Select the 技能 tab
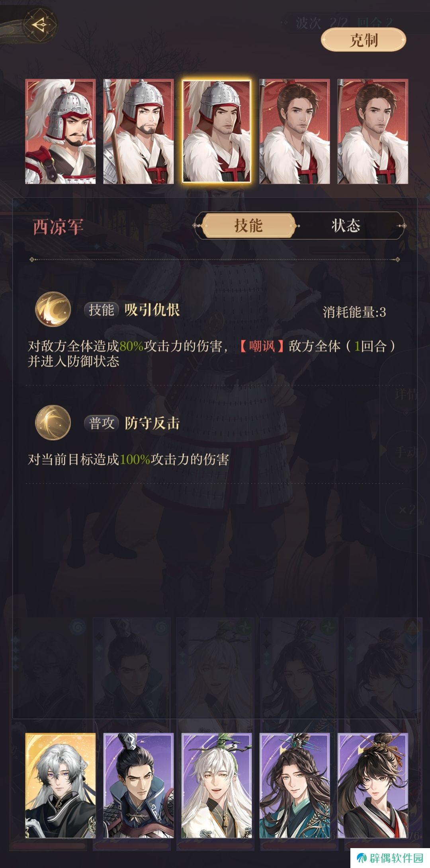The image size is (430, 868). 248,226
